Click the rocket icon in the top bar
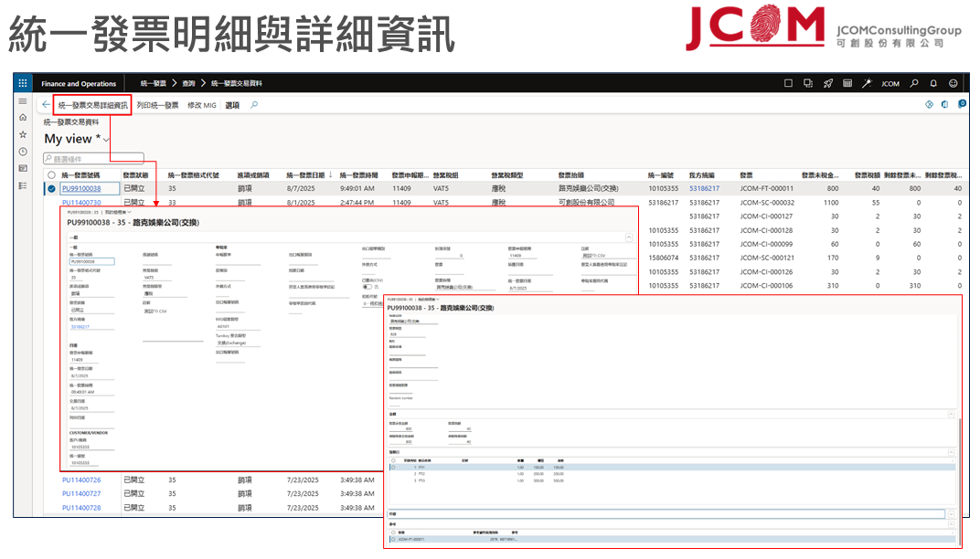980x559 pixels. pyautogui.click(x=828, y=83)
